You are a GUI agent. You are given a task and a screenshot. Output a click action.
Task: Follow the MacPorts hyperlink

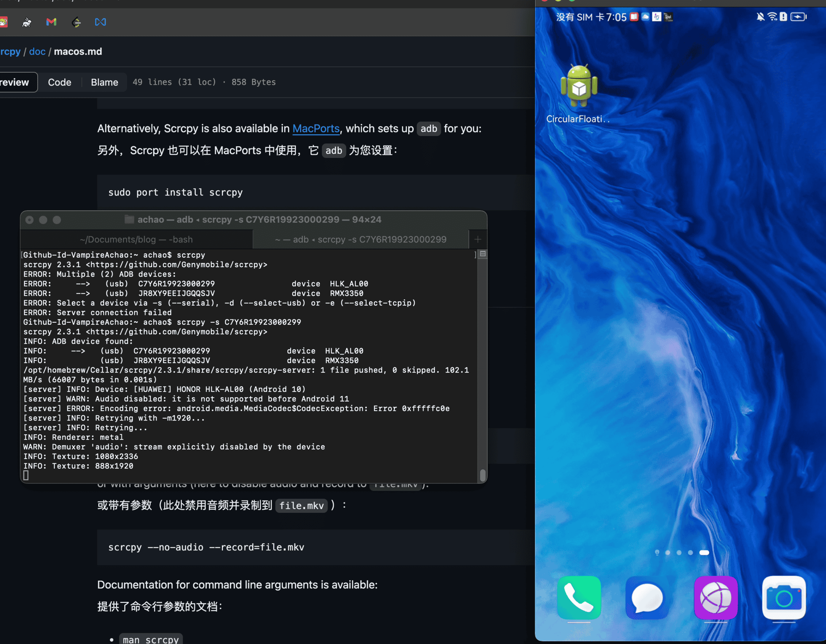(316, 129)
